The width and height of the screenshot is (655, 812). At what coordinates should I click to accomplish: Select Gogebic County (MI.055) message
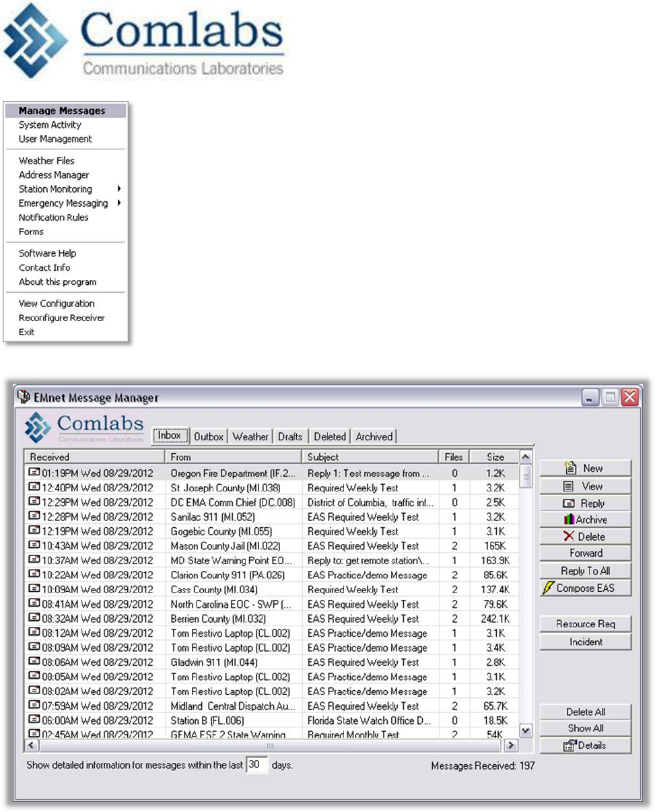(x=272, y=531)
